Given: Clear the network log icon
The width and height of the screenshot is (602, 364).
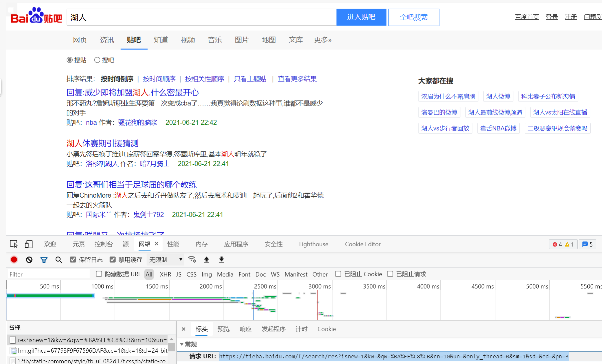Looking at the screenshot, I should click(x=29, y=260).
